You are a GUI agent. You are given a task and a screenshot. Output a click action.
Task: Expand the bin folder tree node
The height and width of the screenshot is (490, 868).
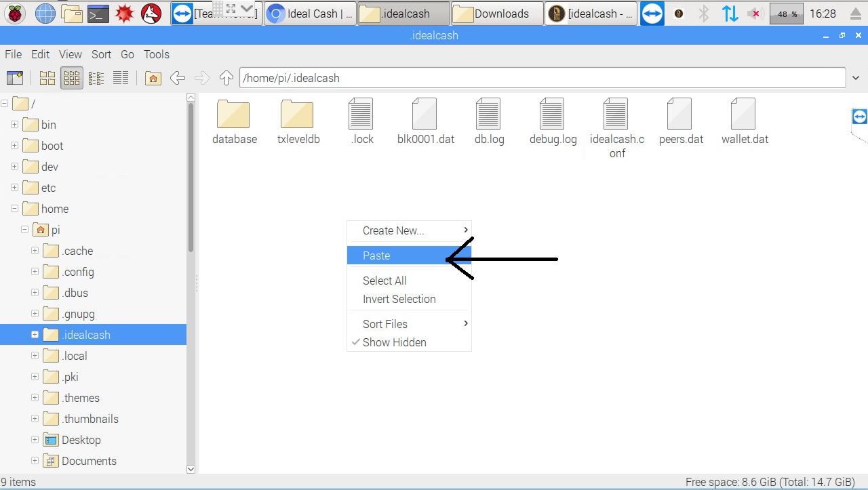(14, 125)
